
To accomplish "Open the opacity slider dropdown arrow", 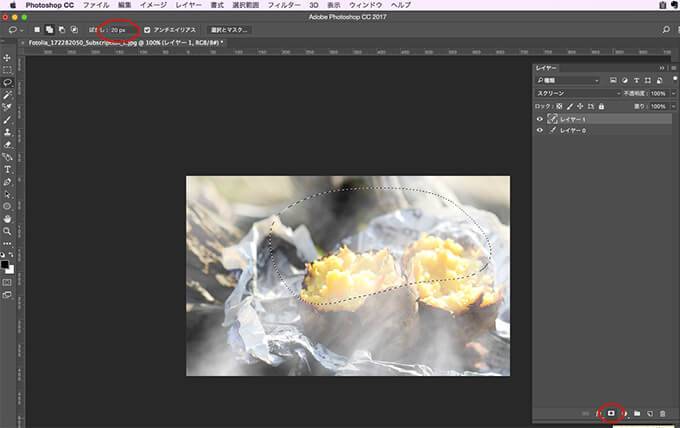I will click(673, 93).
